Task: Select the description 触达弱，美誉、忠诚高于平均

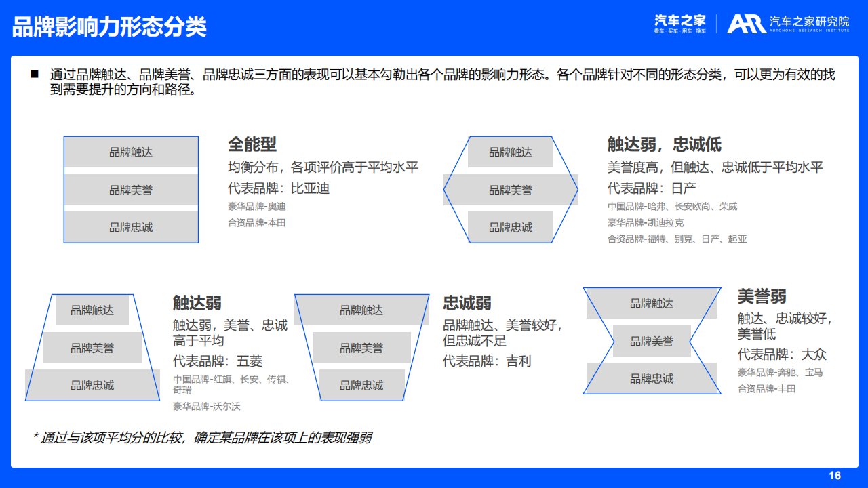Action: (230, 333)
